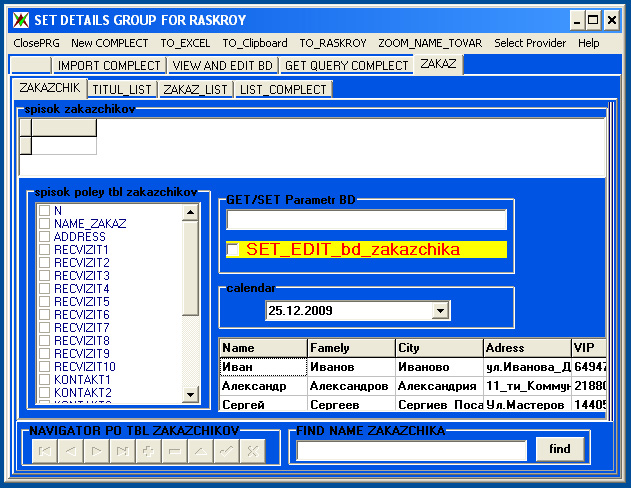This screenshot has height=488, width=631.
Task: Open the ClosePRG menu
Action: click(36, 43)
